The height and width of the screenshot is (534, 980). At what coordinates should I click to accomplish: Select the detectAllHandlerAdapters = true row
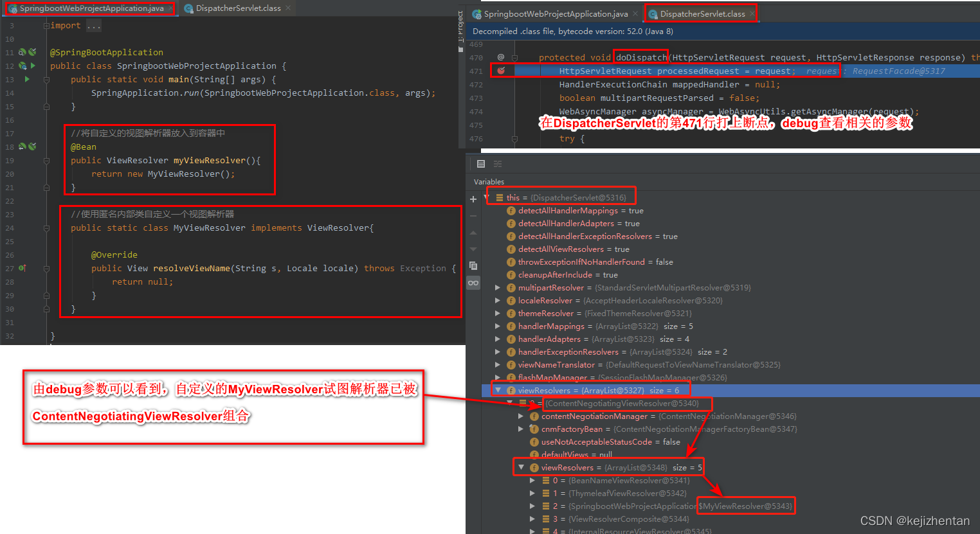click(731, 224)
